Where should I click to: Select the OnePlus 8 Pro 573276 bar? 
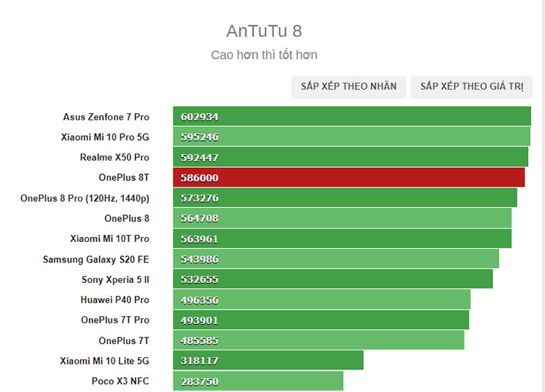[345, 198]
